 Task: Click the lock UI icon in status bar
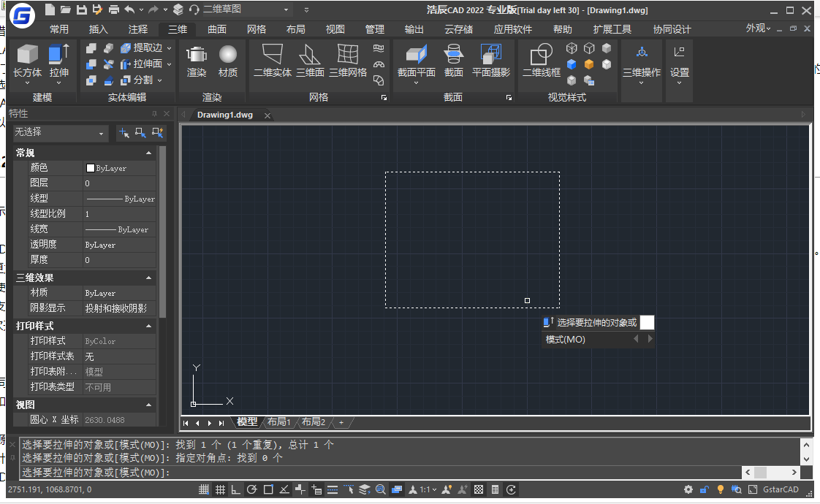point(705,489)
